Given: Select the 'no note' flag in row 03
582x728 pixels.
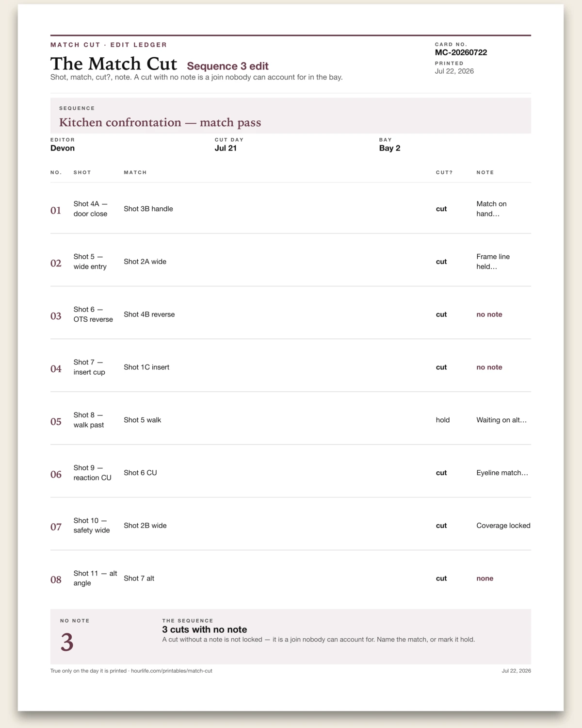Looking at the screenshot, I should click(489, 314).
